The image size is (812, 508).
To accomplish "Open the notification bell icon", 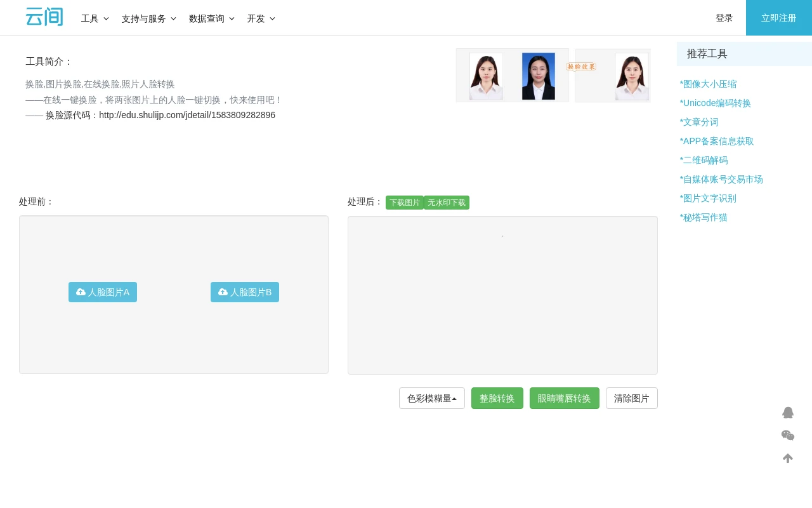I will [788, 413].
